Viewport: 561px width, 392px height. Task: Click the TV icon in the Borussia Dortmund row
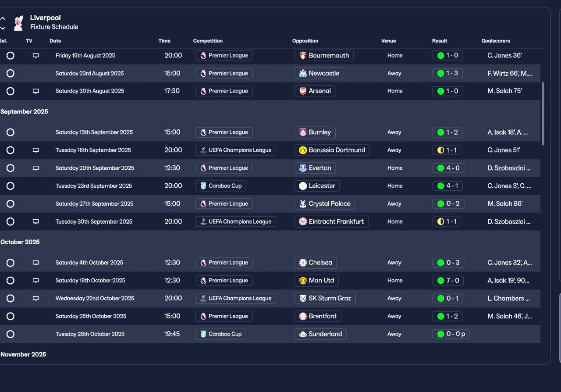[x=36, y=150]
